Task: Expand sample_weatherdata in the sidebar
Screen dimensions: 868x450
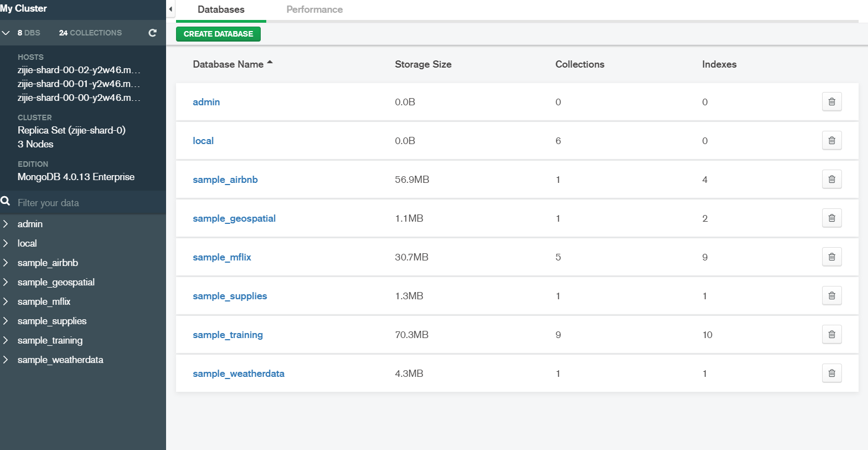Action: 5,360
